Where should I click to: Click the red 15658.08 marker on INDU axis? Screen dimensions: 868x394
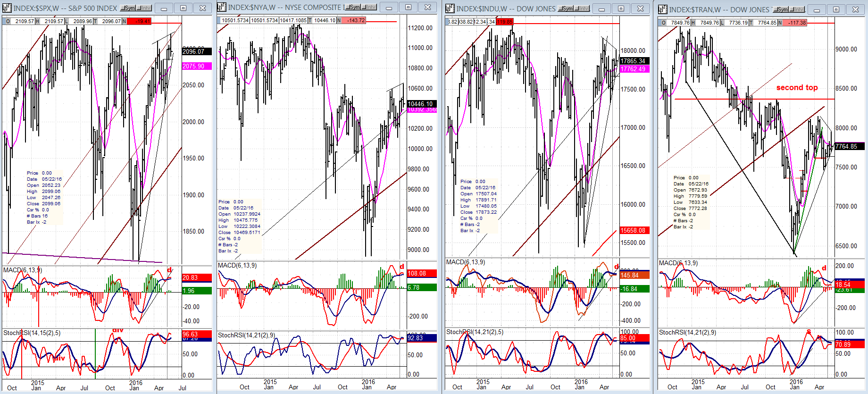(635, 230)
